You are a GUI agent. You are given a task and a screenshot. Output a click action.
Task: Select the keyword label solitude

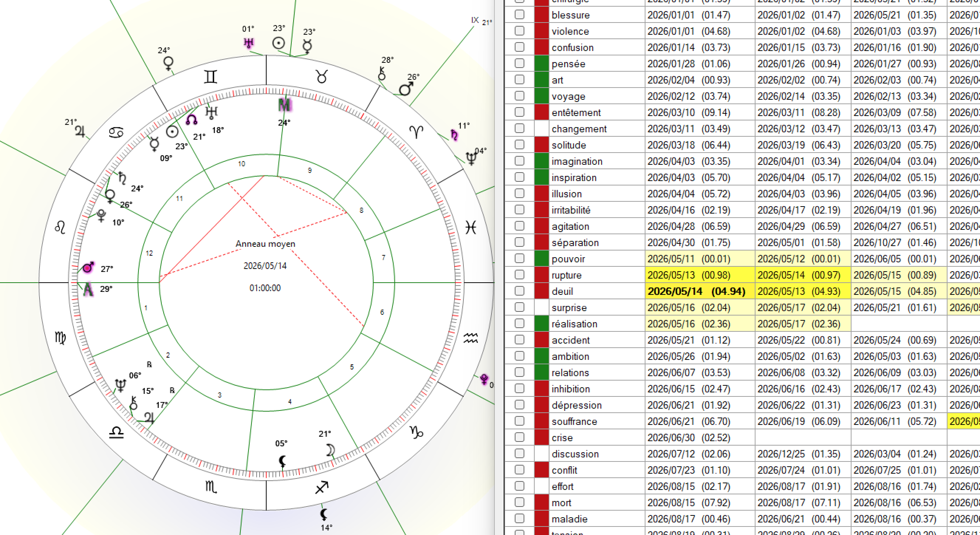pos(568,145)
